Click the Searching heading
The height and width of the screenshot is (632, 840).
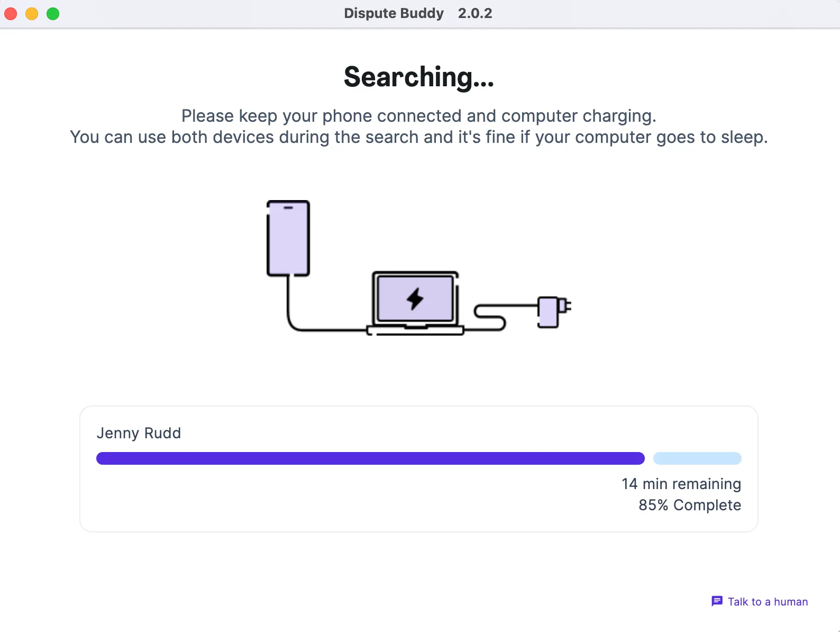[418, 77]
